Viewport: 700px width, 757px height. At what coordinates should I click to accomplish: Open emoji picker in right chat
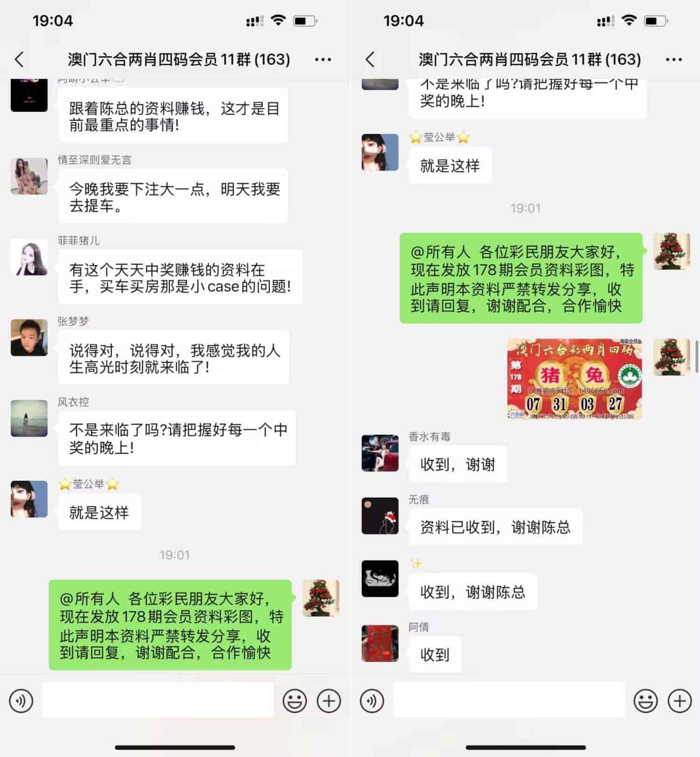tap(646, 701)
